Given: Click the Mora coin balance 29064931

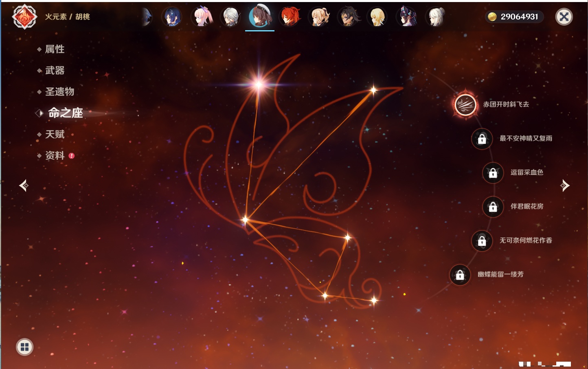Looking at the screenshot, I should click(x=515, y=17).
